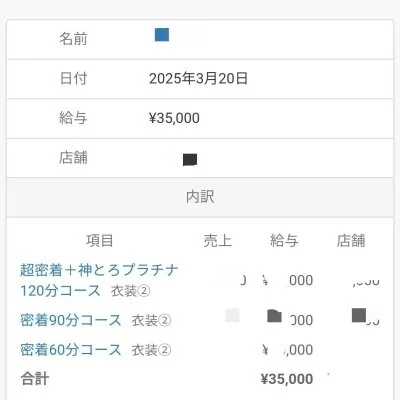Click the 店舗 column header in table
The width and height of the screenshot is (400, 400).
[x=351, y=241]
